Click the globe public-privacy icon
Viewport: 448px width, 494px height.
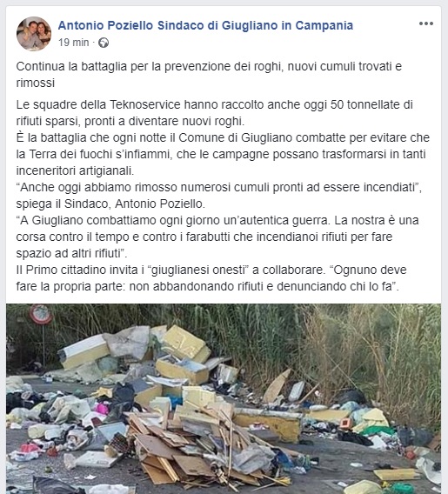104,43
